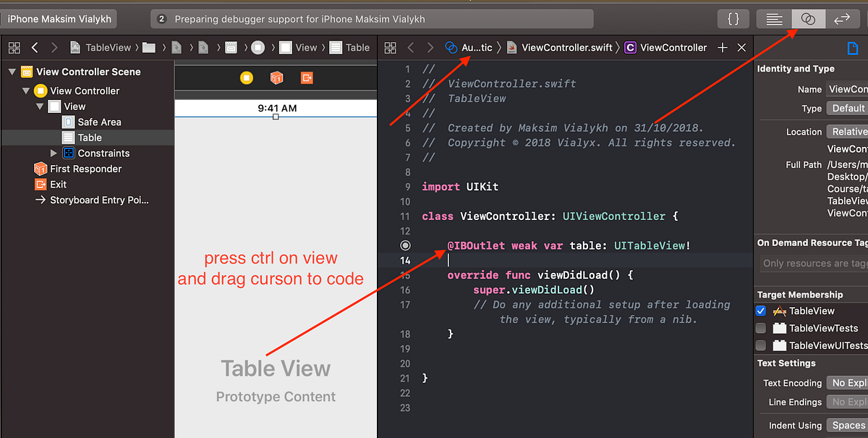Switch to the Standard editor view
868x438 pixels.
click(x=774, y=18)
